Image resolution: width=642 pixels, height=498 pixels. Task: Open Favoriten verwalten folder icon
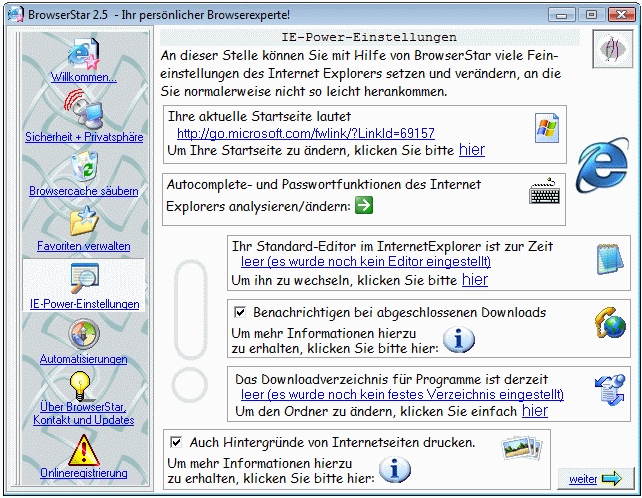click(83, 221)
